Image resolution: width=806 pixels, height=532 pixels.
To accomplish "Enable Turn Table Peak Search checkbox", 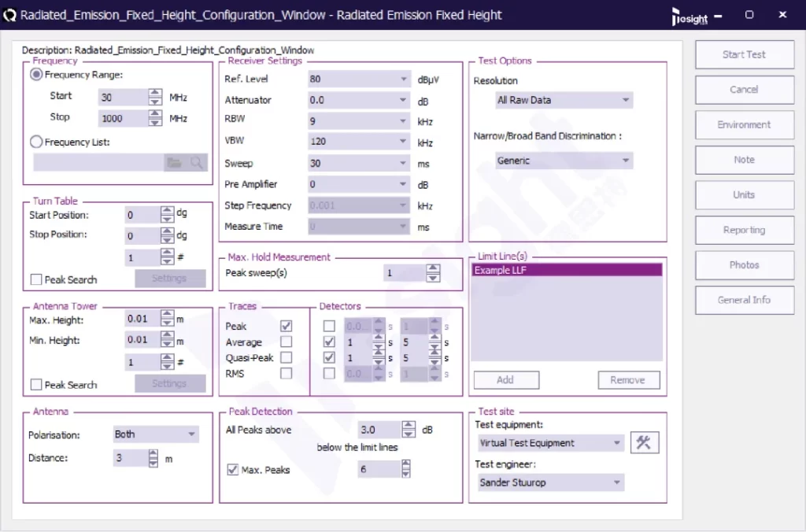I will 36,279.
